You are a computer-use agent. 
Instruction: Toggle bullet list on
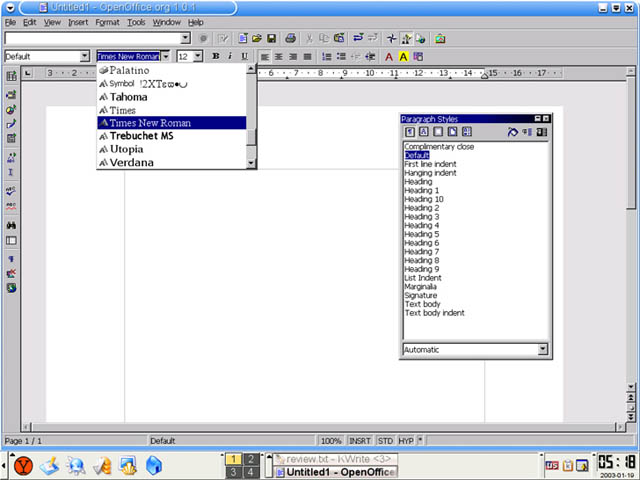click(341, 56)
